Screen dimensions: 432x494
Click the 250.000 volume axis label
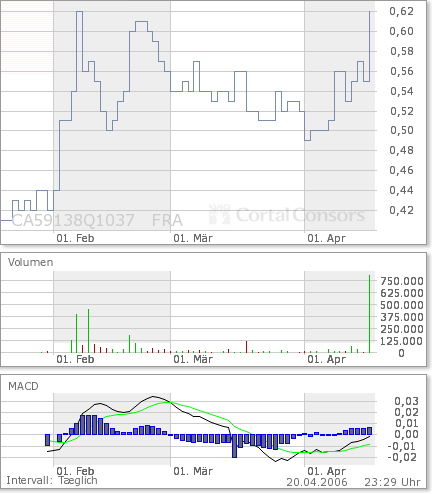[x=402, y=329]
